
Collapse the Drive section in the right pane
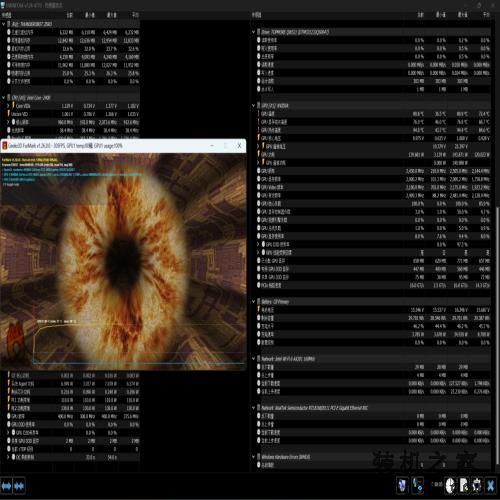tap(254, 32)
